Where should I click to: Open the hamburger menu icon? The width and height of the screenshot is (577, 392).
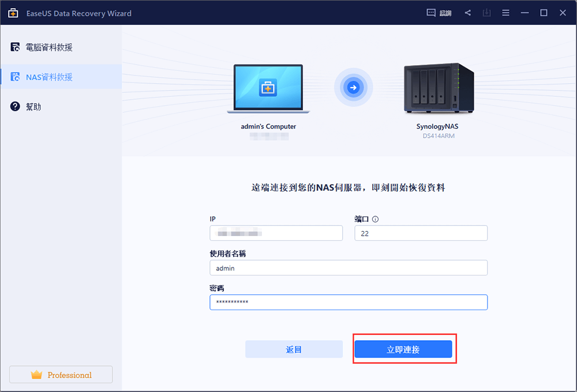506,13
